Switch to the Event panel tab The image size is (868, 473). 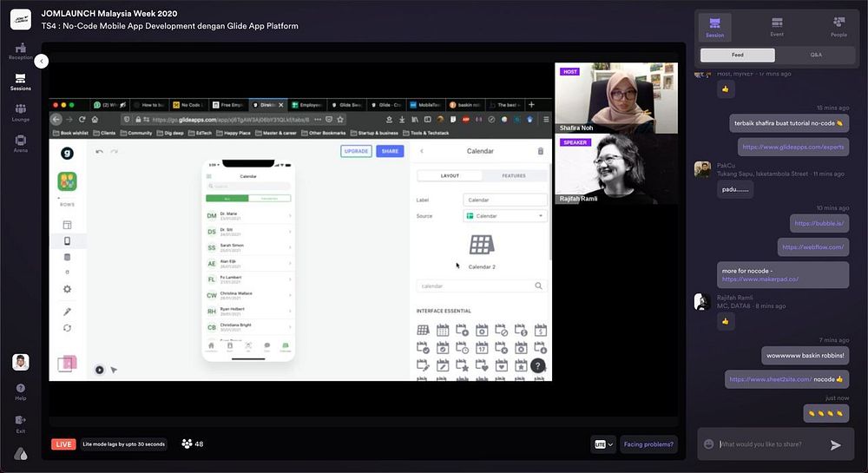tap(777, 27)
